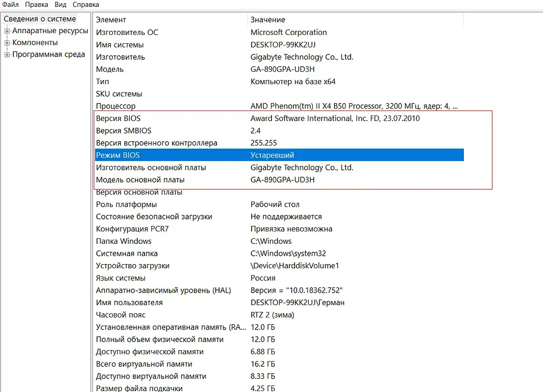Select Сведения о системе tree root
The width and height of the screenshot is (543, 392).
point(40,19)
